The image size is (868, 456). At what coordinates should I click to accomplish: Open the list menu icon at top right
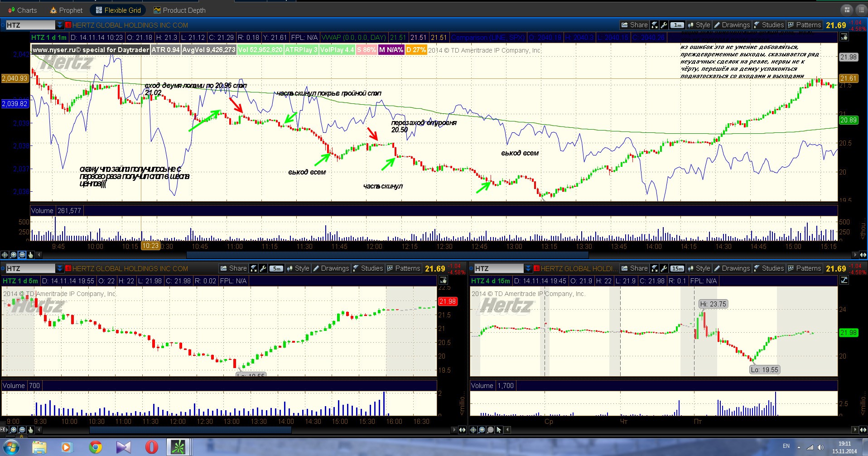click(861, 10)
